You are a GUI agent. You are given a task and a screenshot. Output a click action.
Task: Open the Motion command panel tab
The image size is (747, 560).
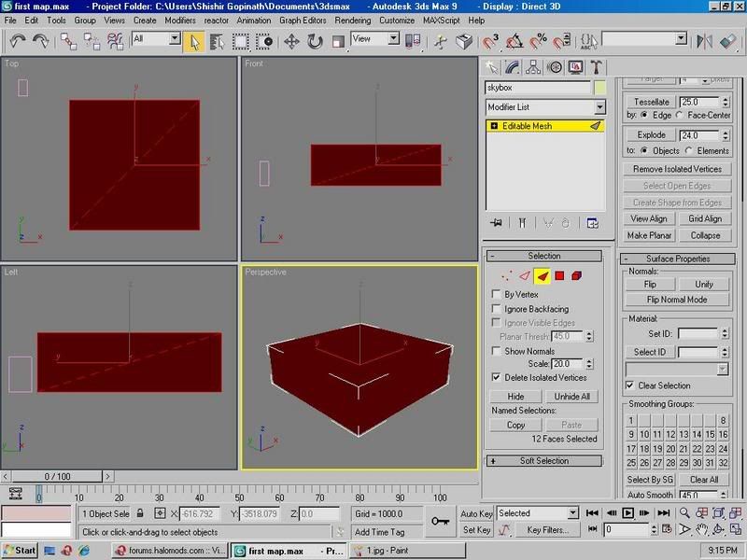[555, 67]
